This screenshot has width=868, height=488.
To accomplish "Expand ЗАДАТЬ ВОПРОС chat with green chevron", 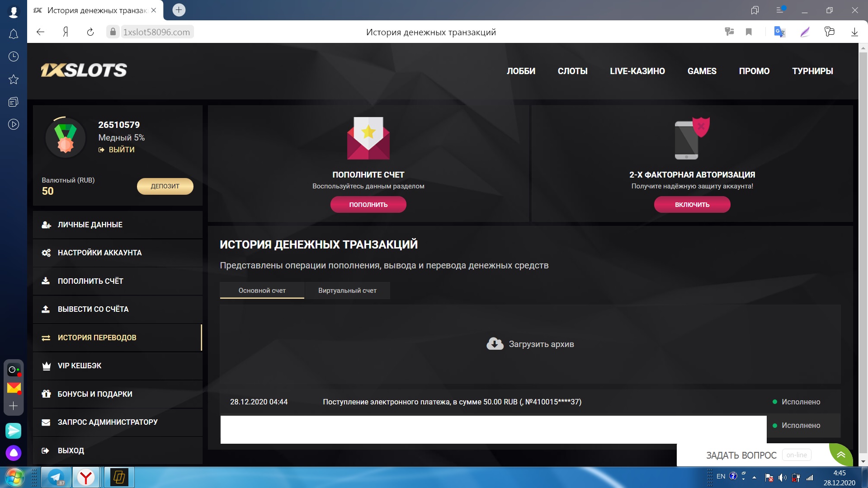I will pyautogui.click(x=840, y=455).
